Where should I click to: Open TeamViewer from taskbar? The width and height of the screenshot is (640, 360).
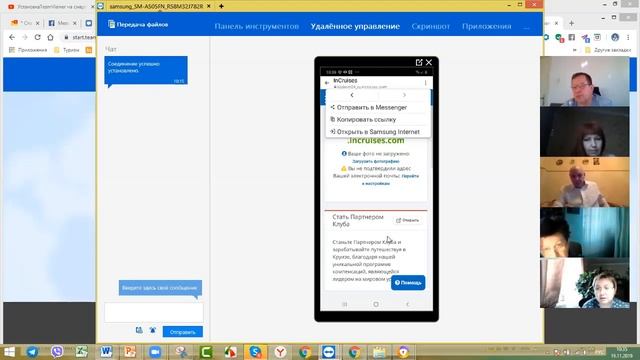pyautogui.click(x=329, y=351)
